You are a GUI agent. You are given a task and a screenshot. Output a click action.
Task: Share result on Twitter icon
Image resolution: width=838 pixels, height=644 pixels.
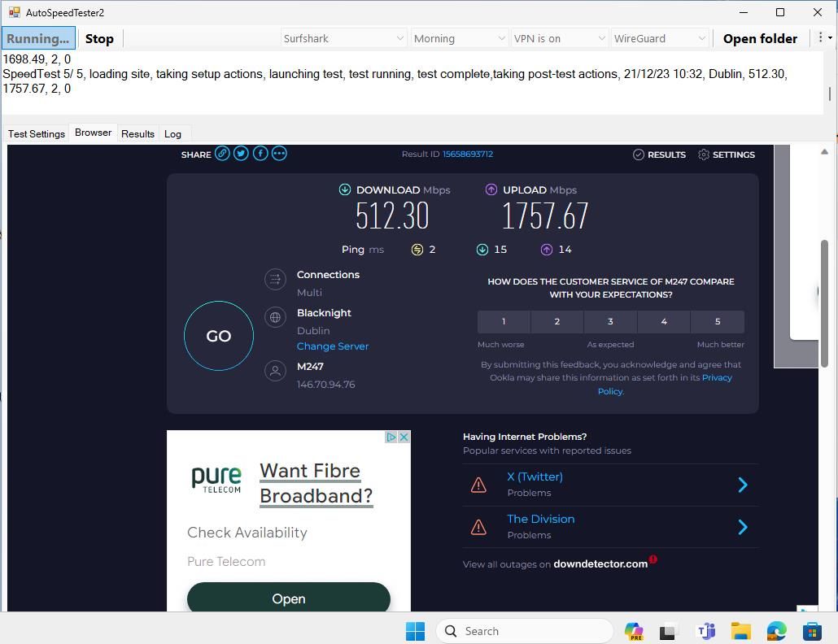(241, 154)
